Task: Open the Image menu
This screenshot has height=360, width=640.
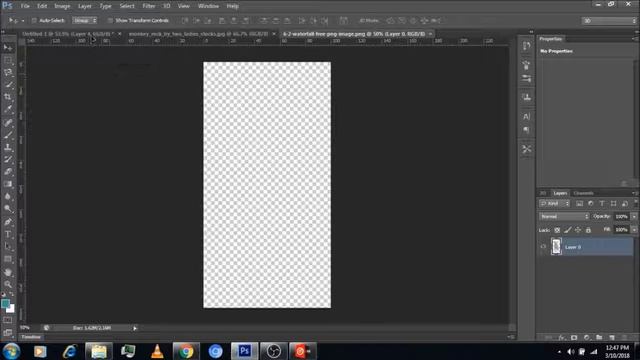Action: click(x=62, y=6)
